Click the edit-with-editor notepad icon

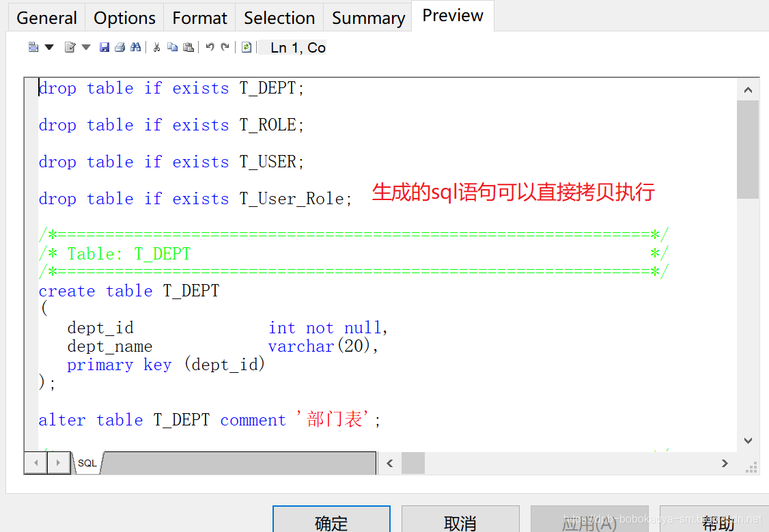click(x=70, y=47)
